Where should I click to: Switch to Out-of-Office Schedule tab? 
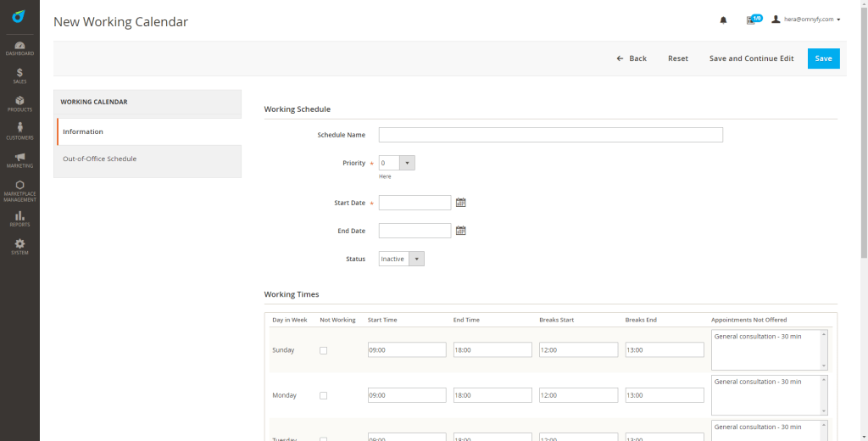click(x=148, y=159)
